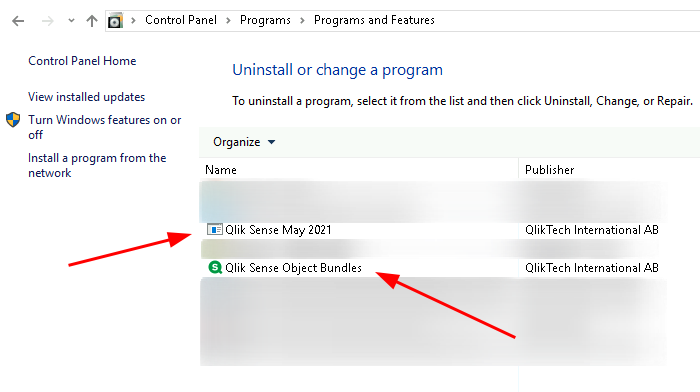Click the Control Panel address bar icon
The image size is (700, 392).
[115, 21]
